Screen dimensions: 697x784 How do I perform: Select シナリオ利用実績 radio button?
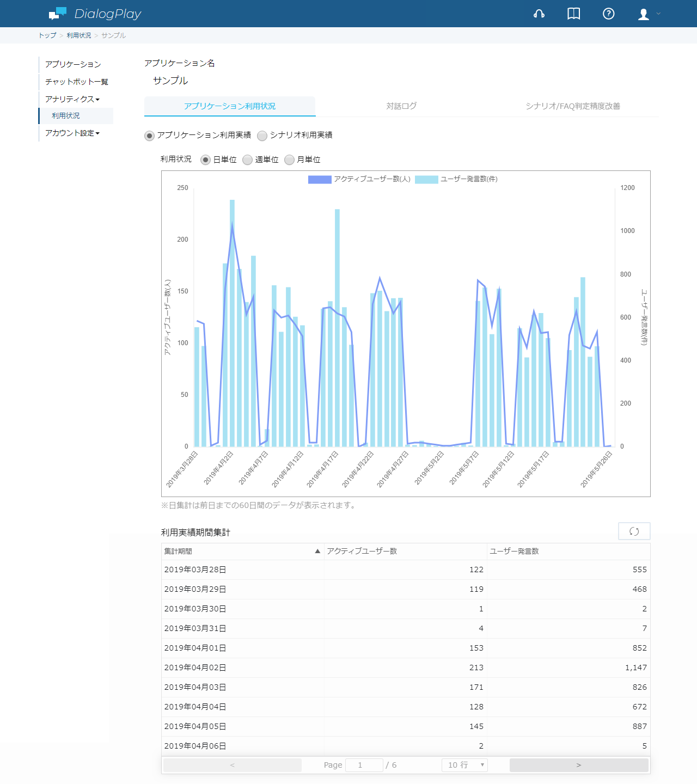click(262, 136)
